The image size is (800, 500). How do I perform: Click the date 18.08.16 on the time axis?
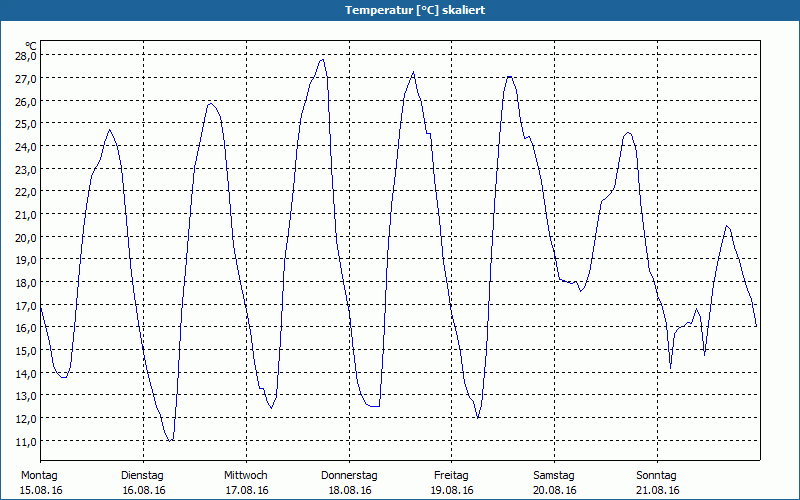click(x=349, y=490)
